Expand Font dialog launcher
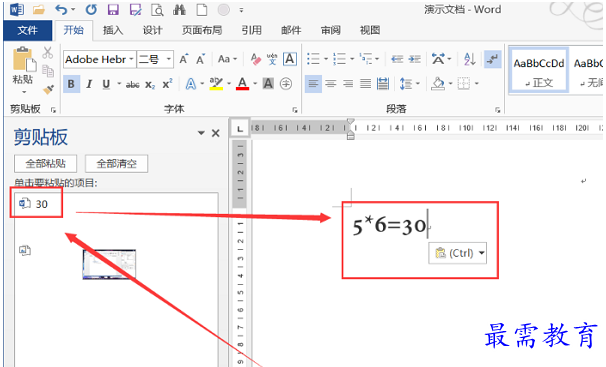The image size is (606, 367). tap(295, 110)
